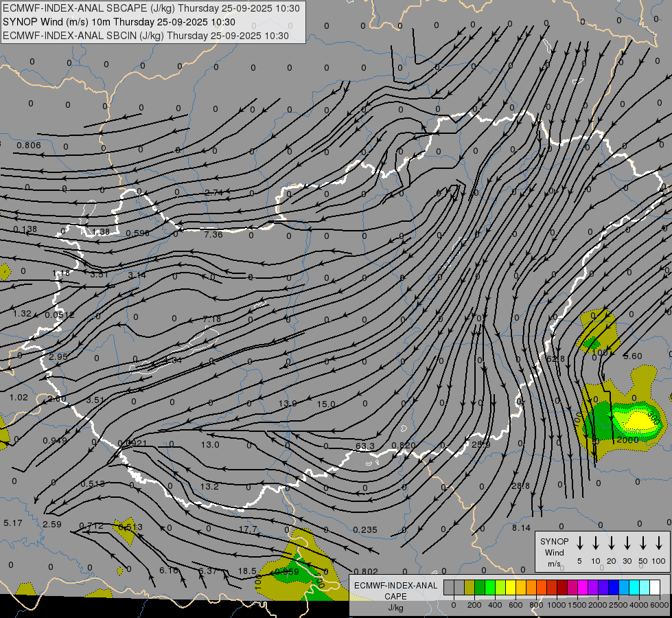Screen dimensions: 672x618
Task: Click the map value 7.18
Action: [x=211, y=319]
